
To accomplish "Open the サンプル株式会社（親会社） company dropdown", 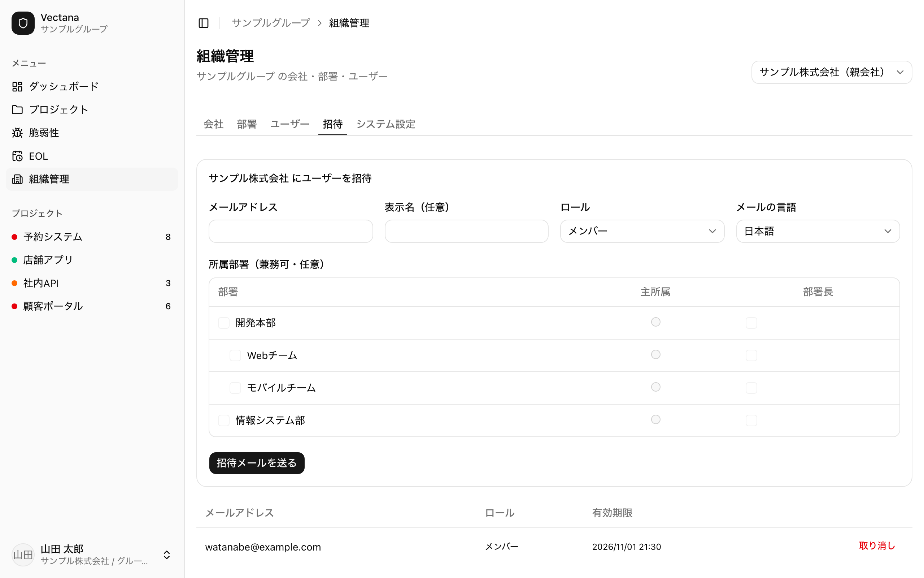I will pyautogui.click(x=832, y=72).
